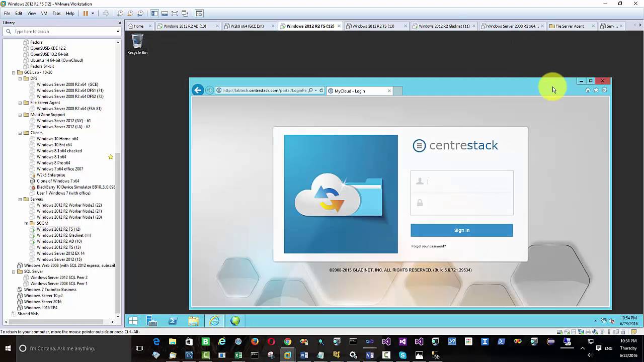Click the browser forward button
This screenshot has height=362, width=644.
[210, 90]
